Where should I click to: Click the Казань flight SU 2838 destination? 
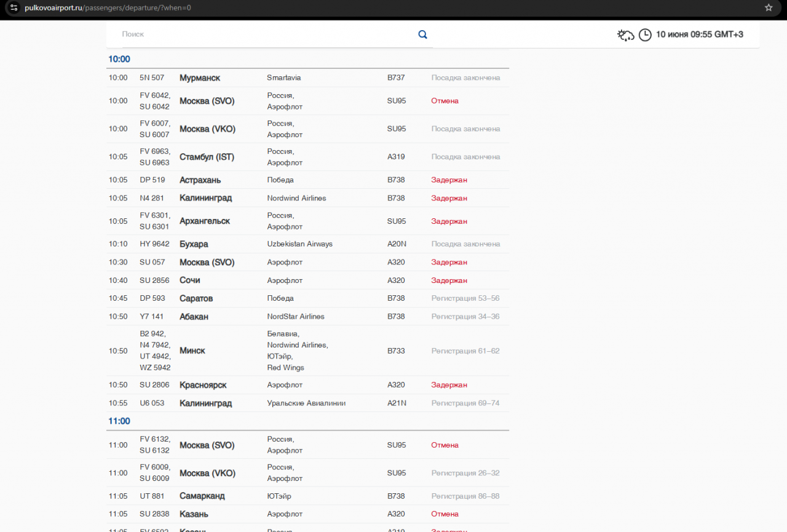pos(194,514)
